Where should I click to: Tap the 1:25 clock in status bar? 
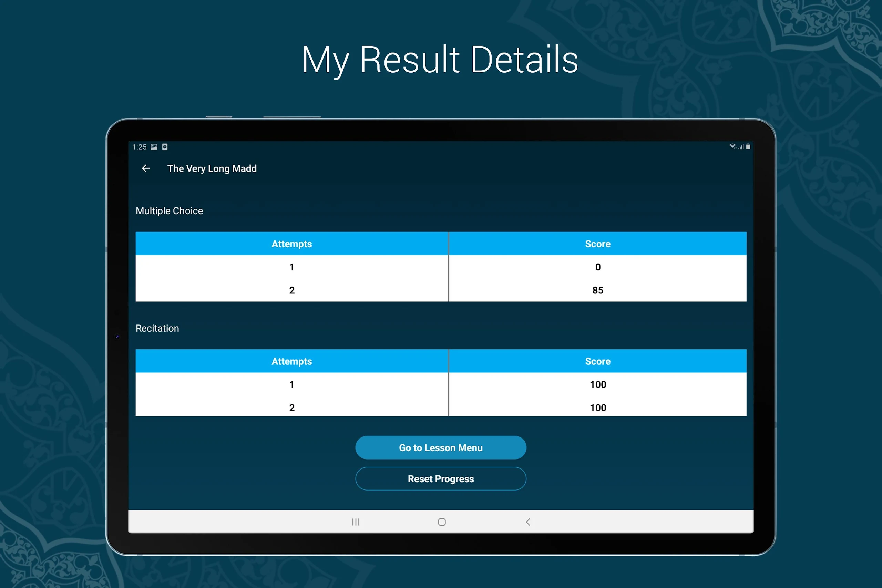tap(139, 147)
